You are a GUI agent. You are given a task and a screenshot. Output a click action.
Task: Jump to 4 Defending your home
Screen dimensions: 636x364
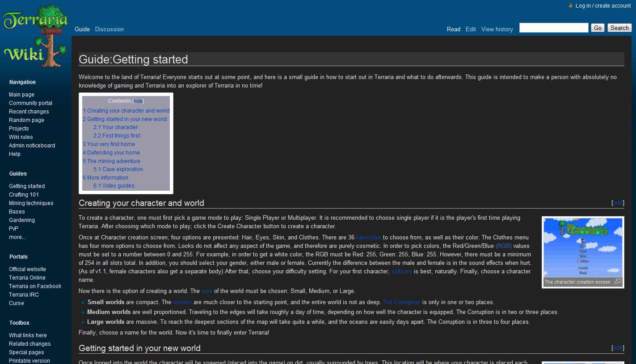[111, 153]
